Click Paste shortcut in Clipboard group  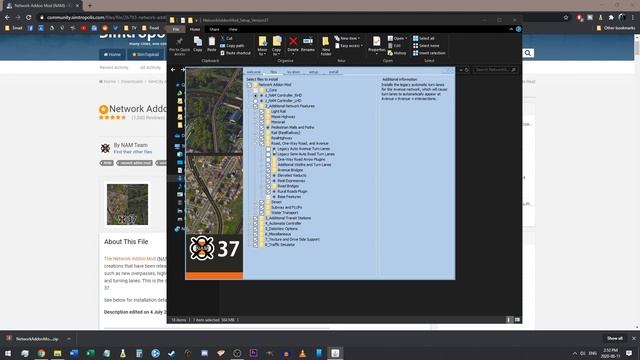[x=235, y=53]
